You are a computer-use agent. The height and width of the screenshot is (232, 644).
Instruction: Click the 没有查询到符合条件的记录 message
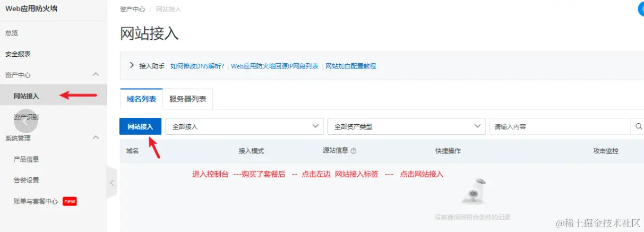point(473,217)
